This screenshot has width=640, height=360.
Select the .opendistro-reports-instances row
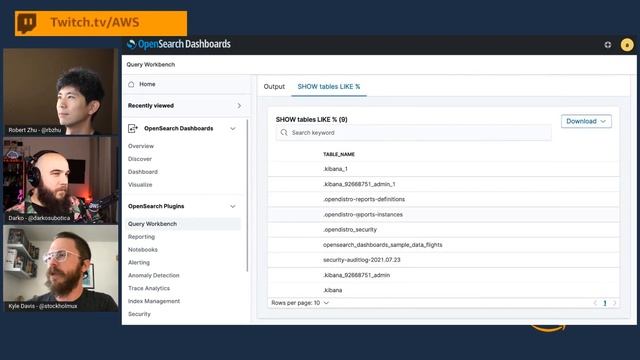click(x=444, y=214)
